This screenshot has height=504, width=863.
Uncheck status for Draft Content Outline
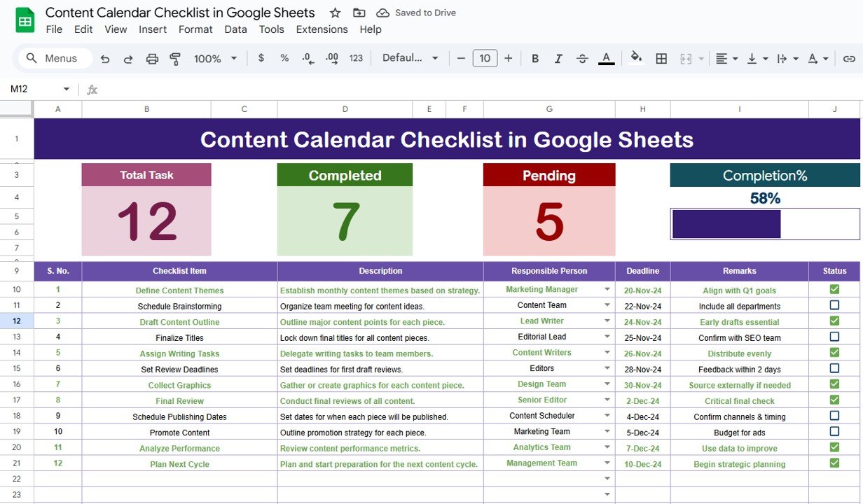coord(834,321)
